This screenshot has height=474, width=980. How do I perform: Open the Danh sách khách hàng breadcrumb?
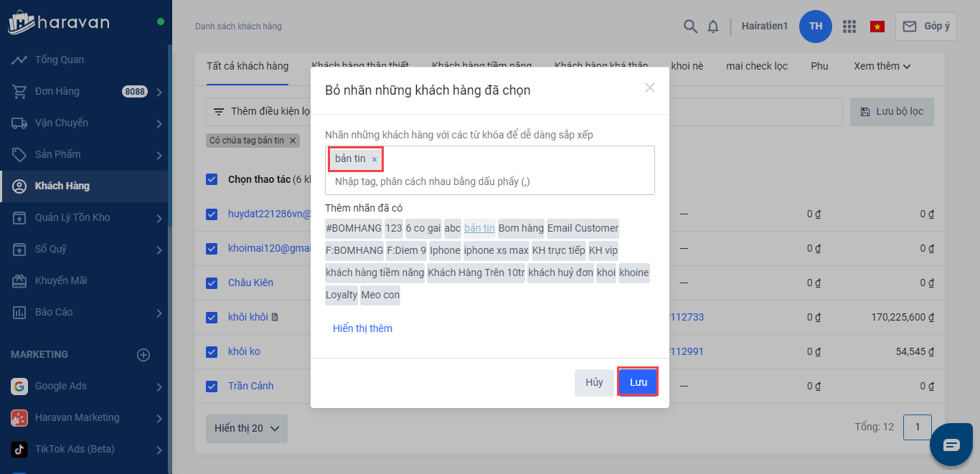coord(238,27)
